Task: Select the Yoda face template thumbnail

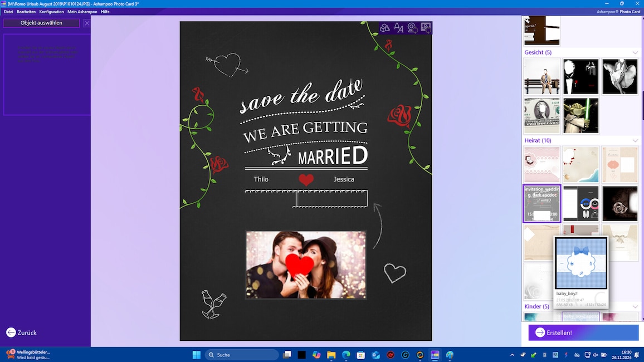Action: pos(580,116)
